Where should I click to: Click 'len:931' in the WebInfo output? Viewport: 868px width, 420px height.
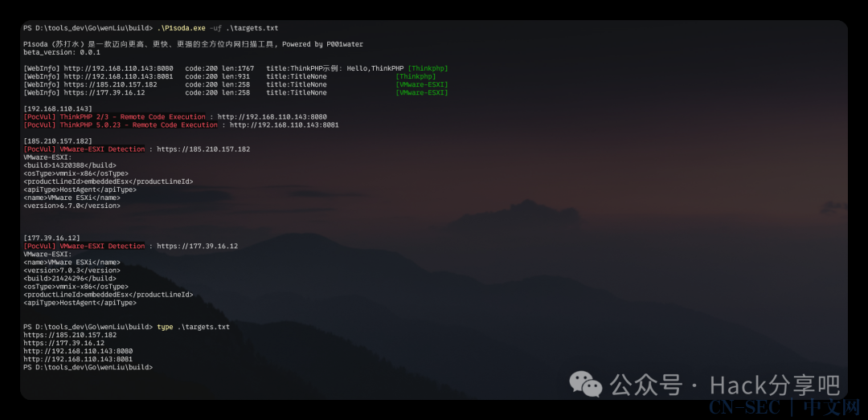click(x=235, y=76)
